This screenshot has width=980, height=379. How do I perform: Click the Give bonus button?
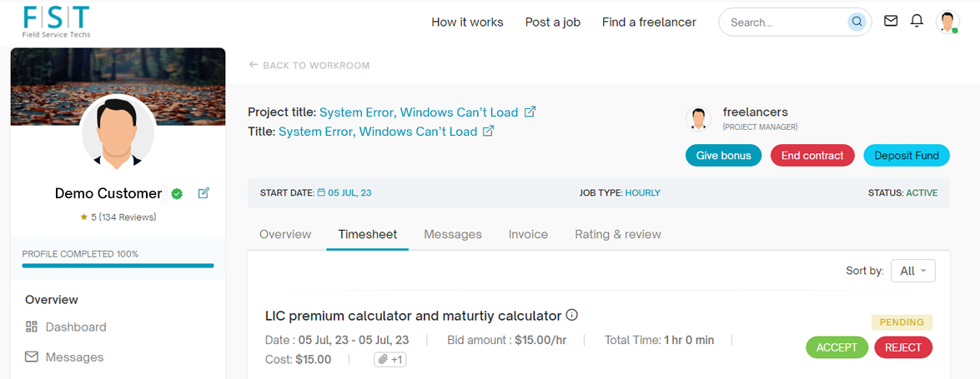pos(722,155)
